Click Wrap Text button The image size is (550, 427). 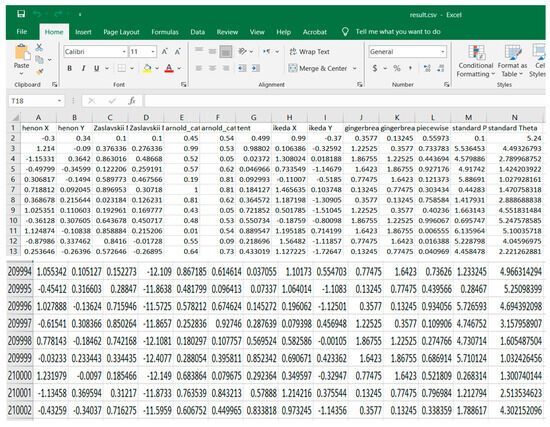pyautogui.click(x=309, y=52)
